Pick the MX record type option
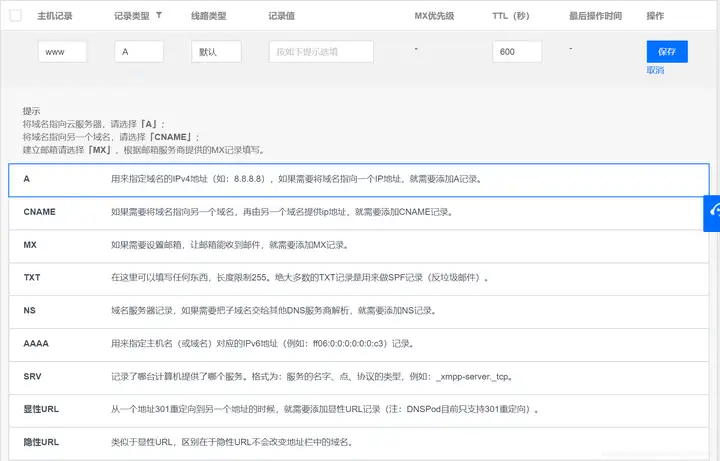This screenshot has height=461, width=720. [x=359, y=246]
